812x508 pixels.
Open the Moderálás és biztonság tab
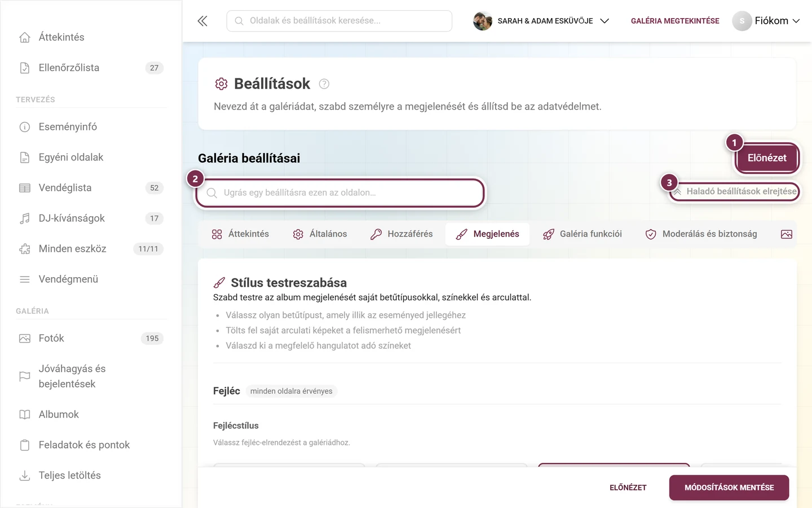(701, 234)
